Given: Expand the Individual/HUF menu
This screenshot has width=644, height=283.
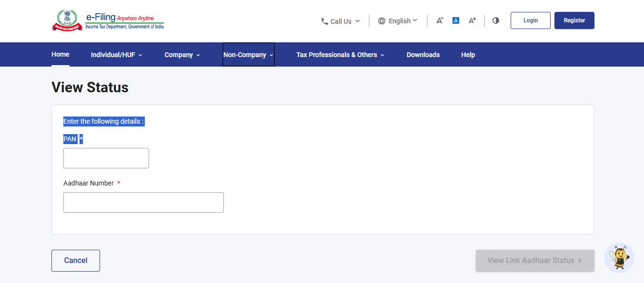Looking at the screenshot, I should pos(117,55).
